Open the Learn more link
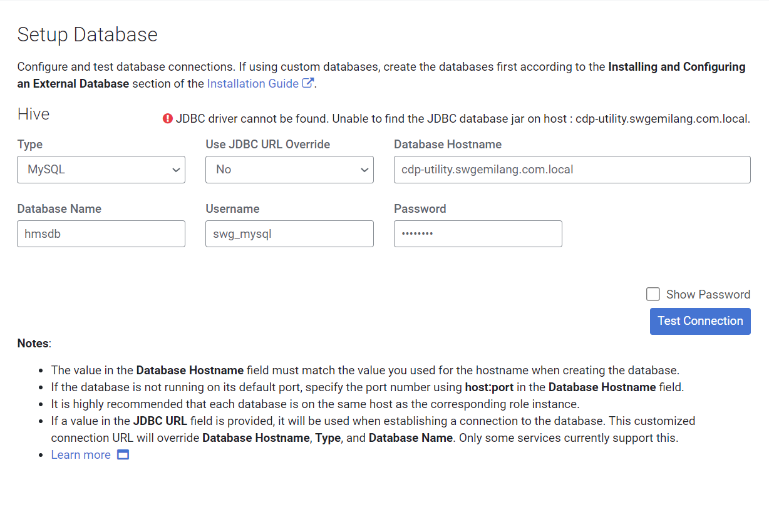This screenshot has width=769, height=532. (x=80, y=454)
